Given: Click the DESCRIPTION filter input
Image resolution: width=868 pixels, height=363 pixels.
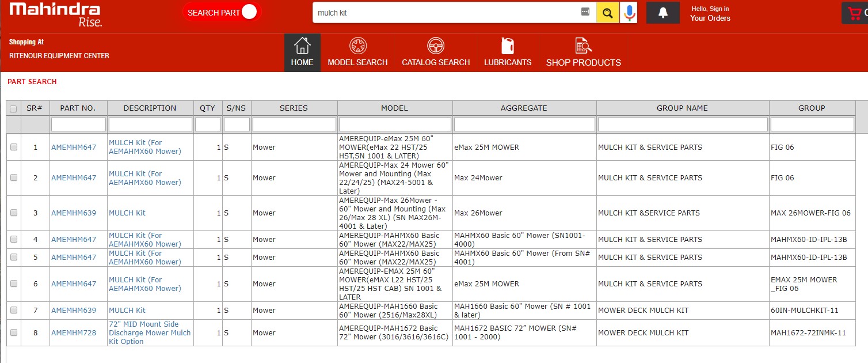Looking at the screenshot, I should click(150, 124).
